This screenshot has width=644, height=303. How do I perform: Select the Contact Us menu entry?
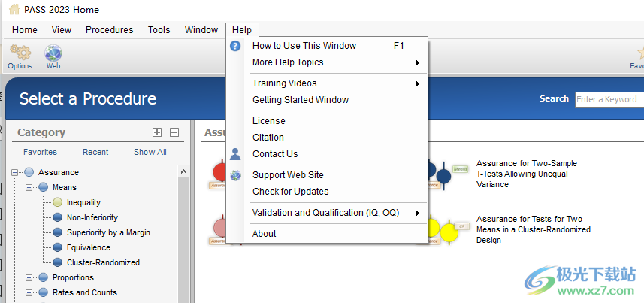click(327, 154)
